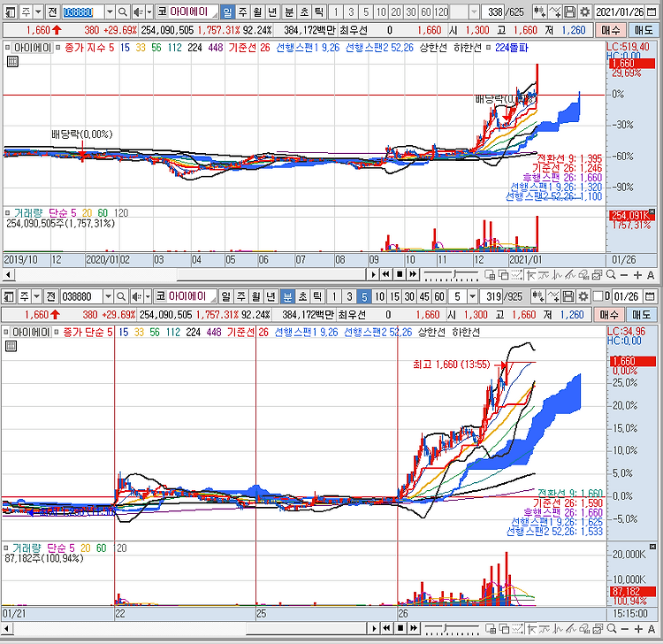Click minus zoom-out in upper chart bottom toolbar
This screenshot has width=663, height=644.
(624, 275)
